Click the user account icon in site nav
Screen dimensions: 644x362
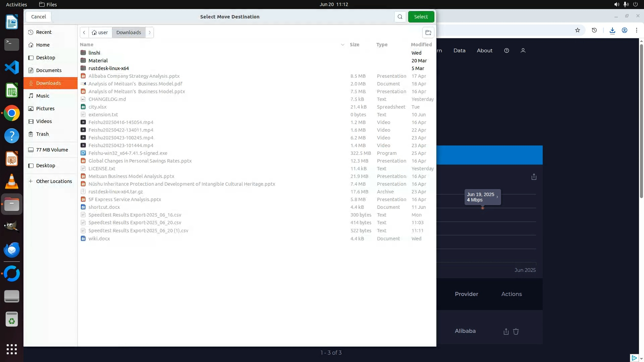coord(523,51)
